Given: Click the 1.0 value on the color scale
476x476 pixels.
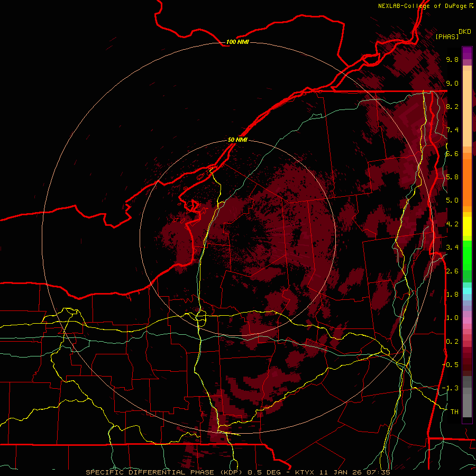Looking at the screenshot, I should [x=452, y=318].
